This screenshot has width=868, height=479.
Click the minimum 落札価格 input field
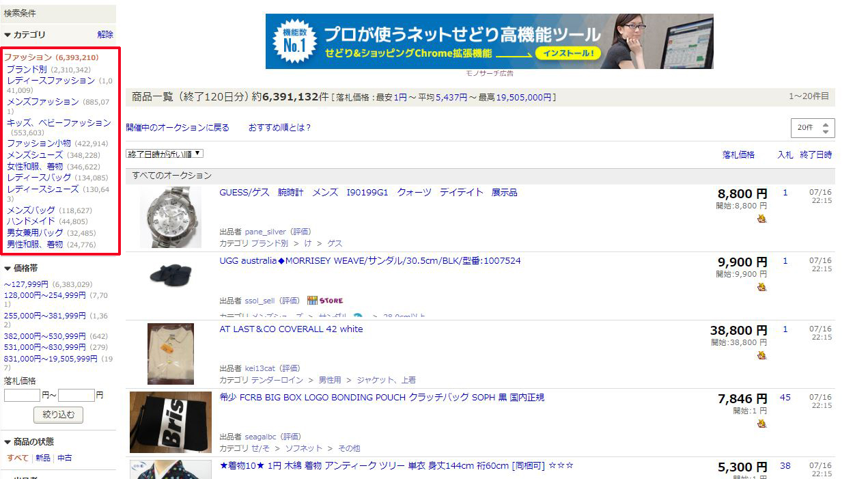point(23,395)
